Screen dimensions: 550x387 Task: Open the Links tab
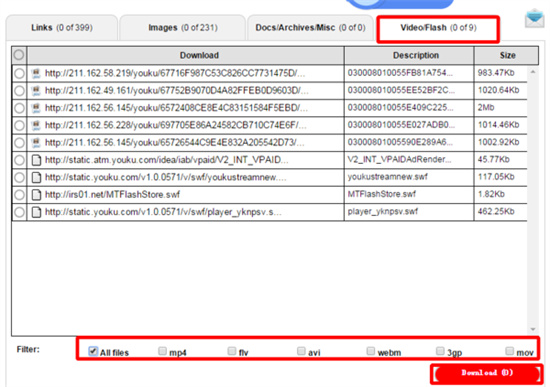click(62, 28)
